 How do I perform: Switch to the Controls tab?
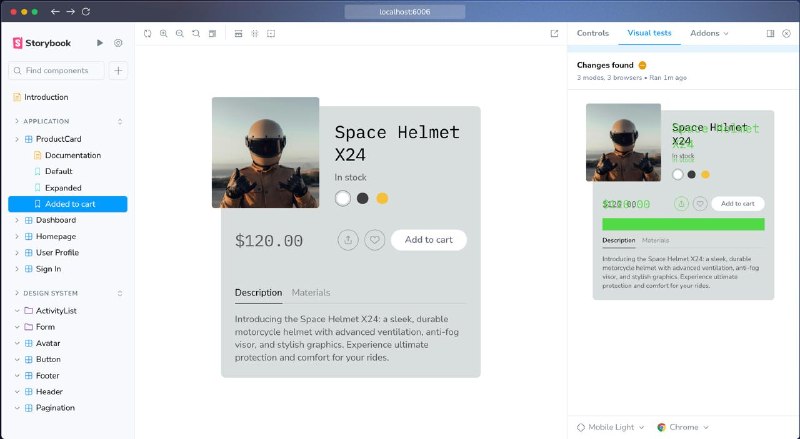pos(593,33)
